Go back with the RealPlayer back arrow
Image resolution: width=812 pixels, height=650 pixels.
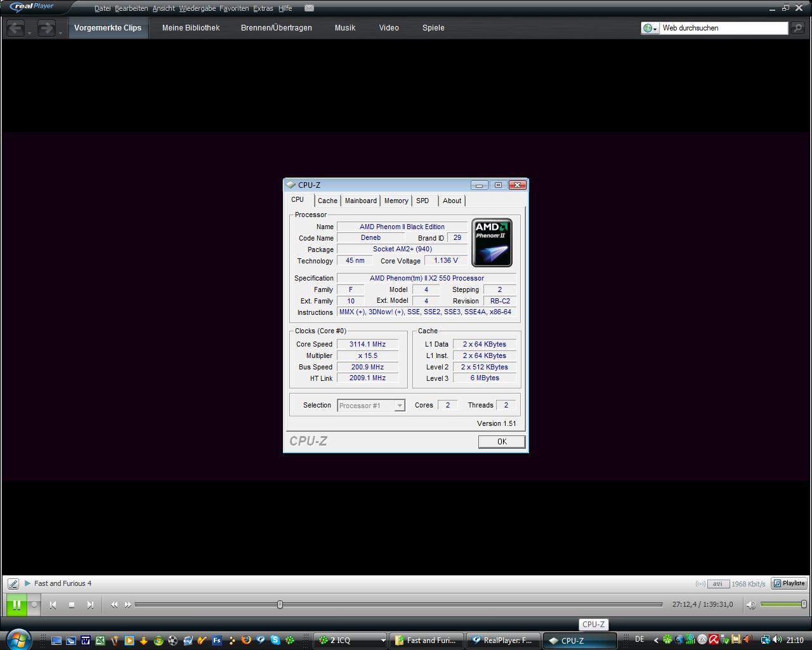coord(16,28)
